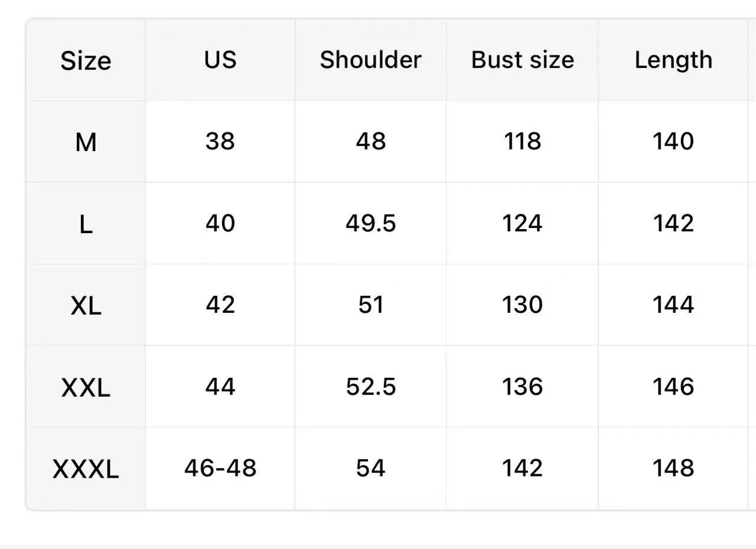Select the XXXL size row label
The height and width of the screenshot is (549, 756).
pos(86,469)
